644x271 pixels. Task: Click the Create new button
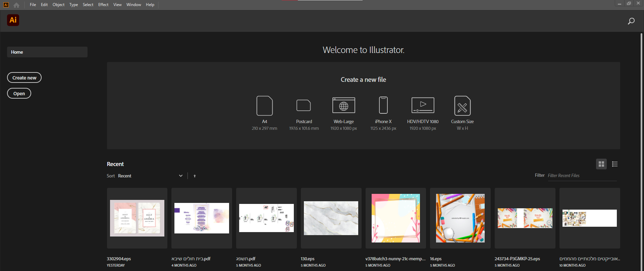pyautogui.click(x=24, y=77)
